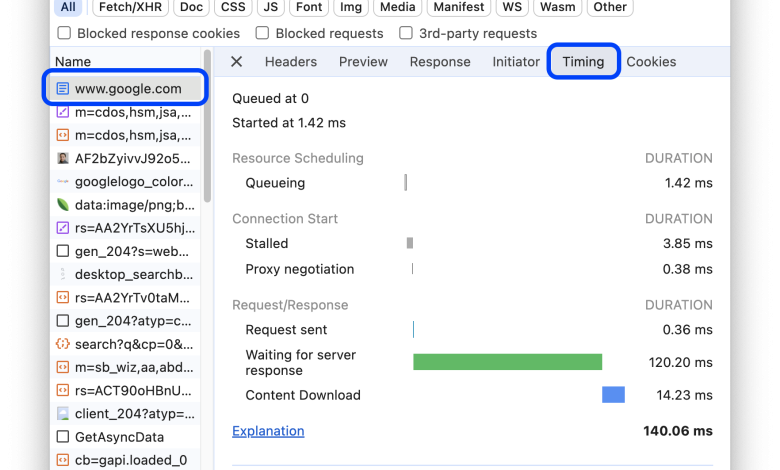Enable Blocked response cookies checkbox
This screenshot has width=780, height=470.
tap(64, 33)
